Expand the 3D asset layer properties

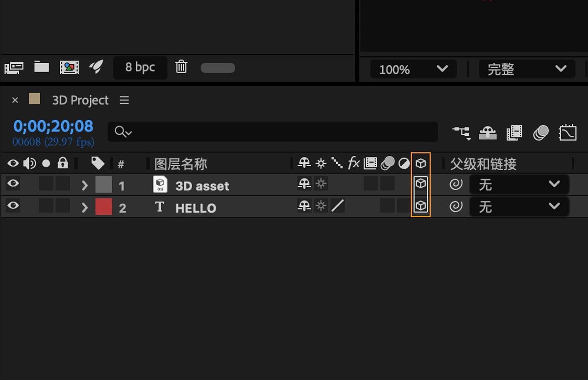pos(85,185)
